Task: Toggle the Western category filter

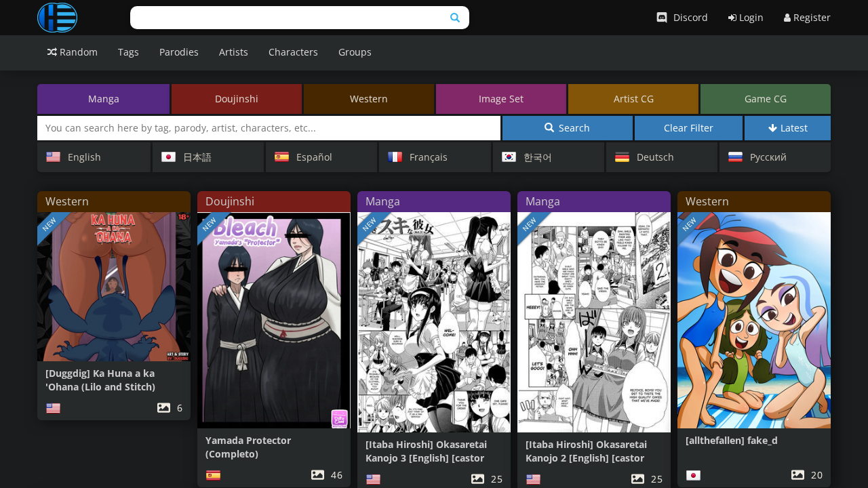Action: point(369,99)
